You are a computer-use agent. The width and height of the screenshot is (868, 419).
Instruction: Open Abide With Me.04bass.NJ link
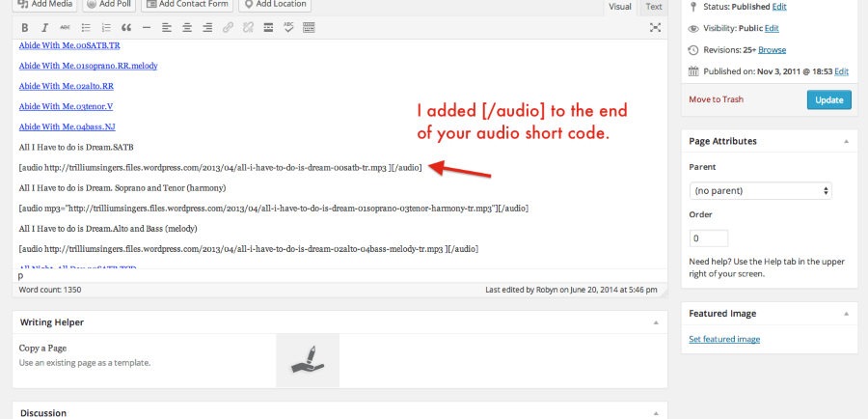(x=67, y=126)
